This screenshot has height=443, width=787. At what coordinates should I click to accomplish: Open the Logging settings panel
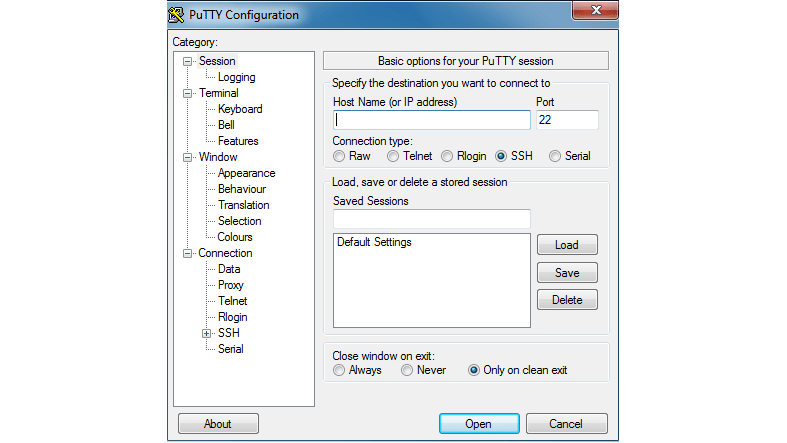click(236, 77)
